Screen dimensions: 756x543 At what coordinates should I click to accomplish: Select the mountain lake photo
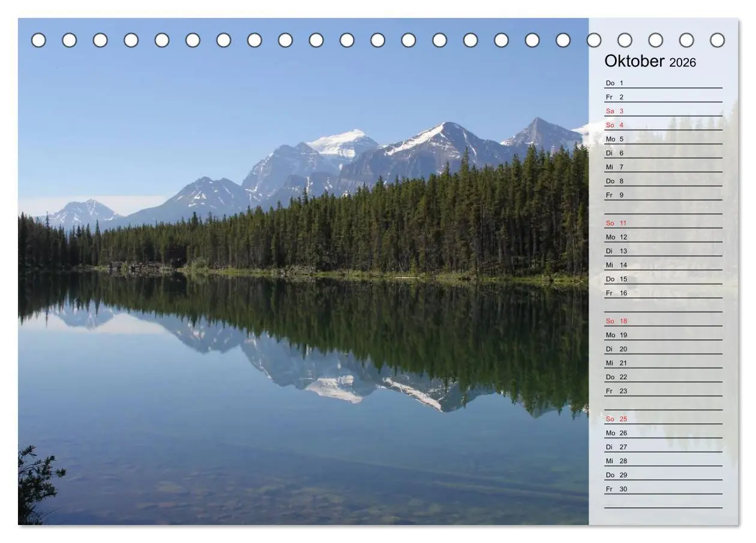pyautogui.click(x=304, y=271)
